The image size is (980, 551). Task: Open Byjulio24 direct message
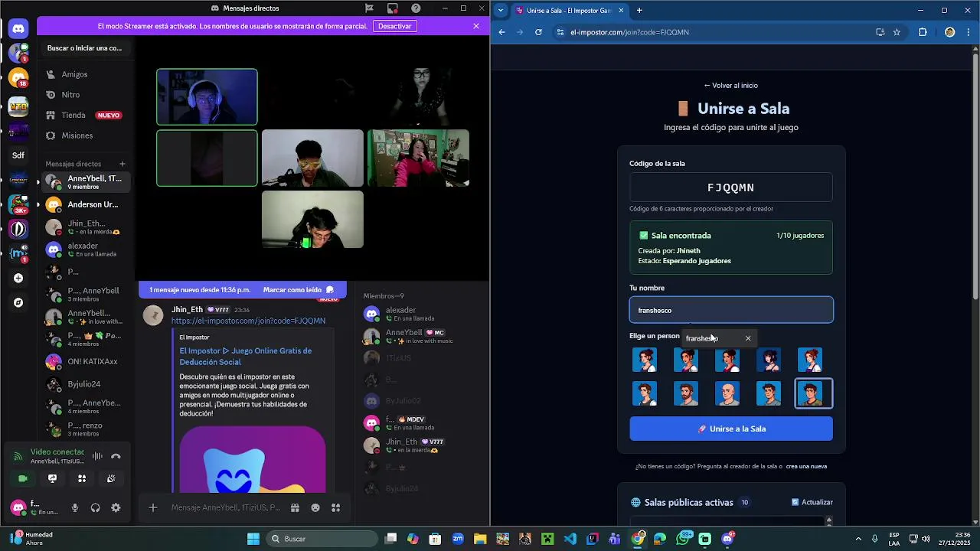(85, 384)
